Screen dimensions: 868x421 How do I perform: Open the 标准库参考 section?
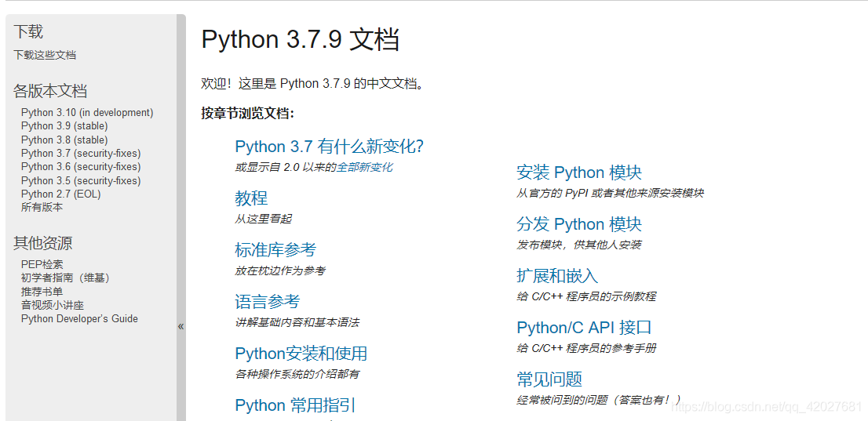275,250
